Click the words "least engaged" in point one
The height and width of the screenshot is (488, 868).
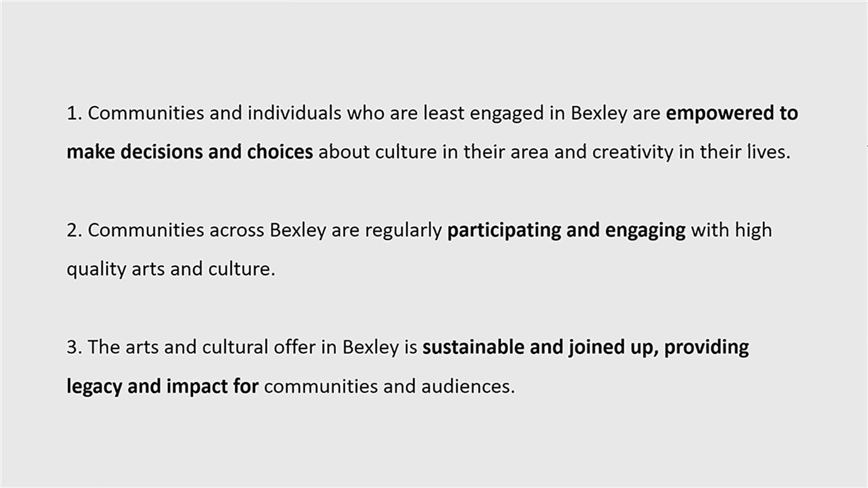(483, 113)
